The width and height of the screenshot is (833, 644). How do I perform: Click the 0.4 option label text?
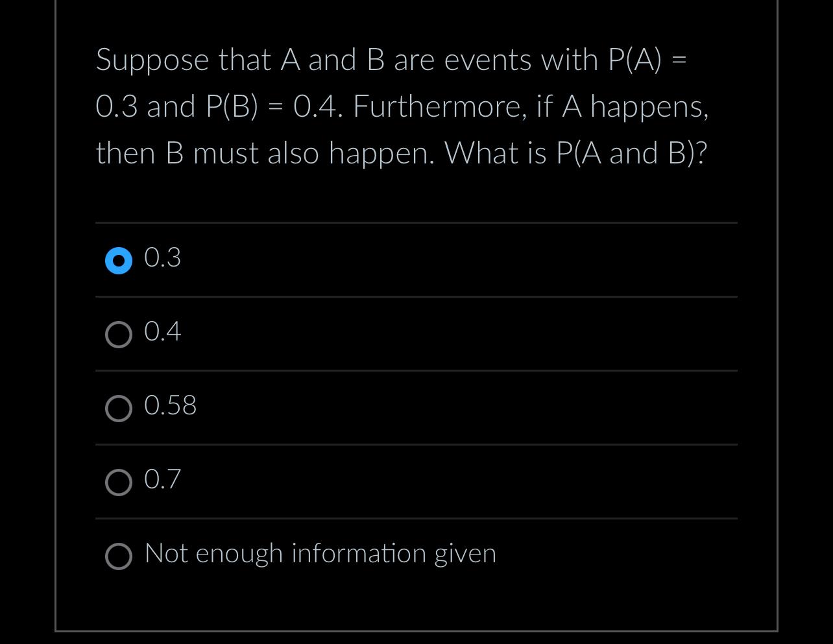coord(162,332)
